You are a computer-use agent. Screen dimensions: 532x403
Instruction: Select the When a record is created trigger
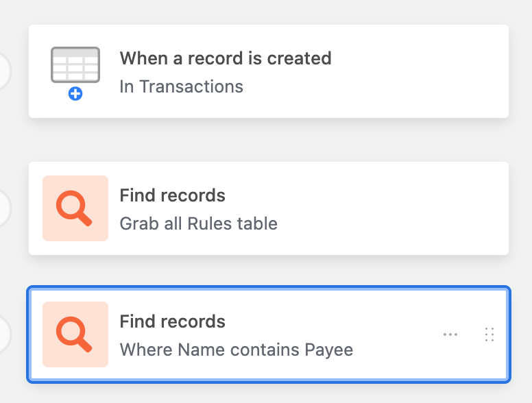[269, 71]
